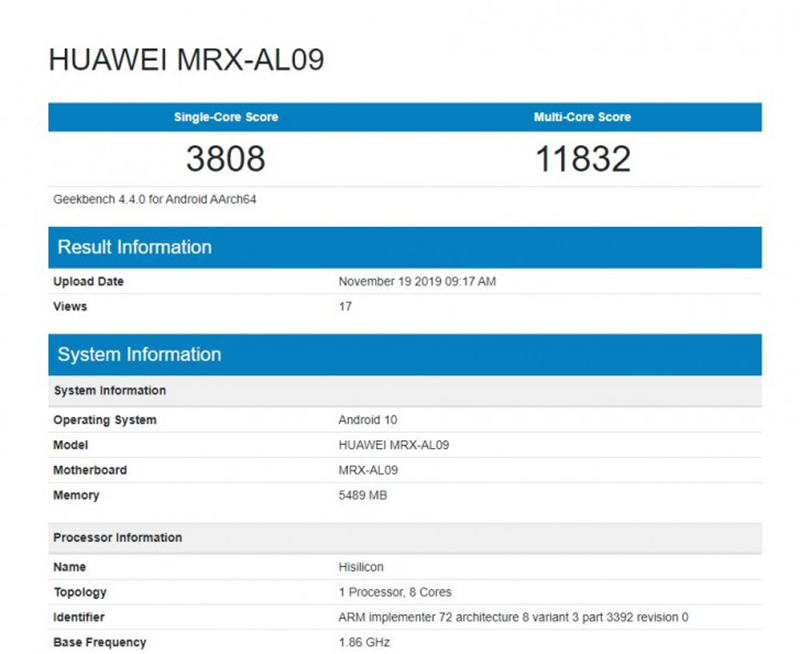The height and width of the screenshot is (654, 800).
Task: Click the November 19 2019 upload date value
Action: tap(417, 282)
